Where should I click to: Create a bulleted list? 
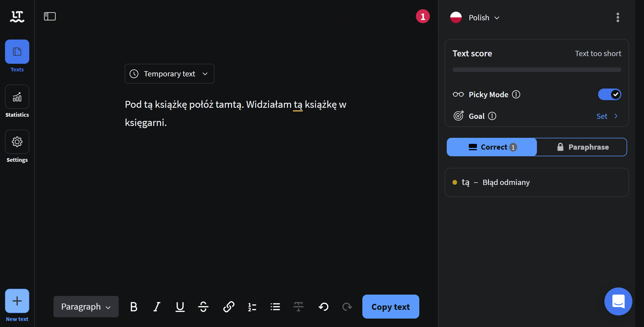[x=275, y=307]
